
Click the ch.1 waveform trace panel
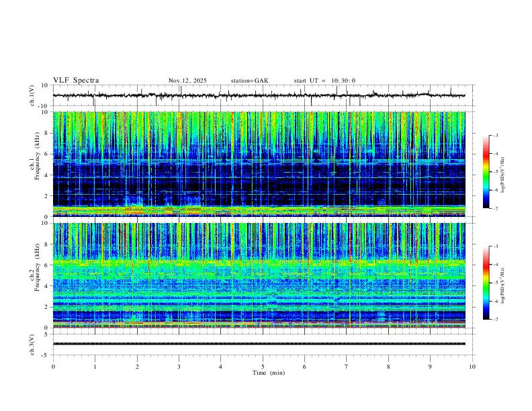tap(263, 95)
